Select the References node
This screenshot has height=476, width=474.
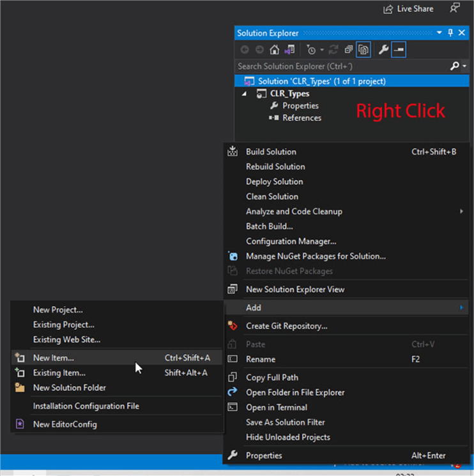click(x=302, y=118)
